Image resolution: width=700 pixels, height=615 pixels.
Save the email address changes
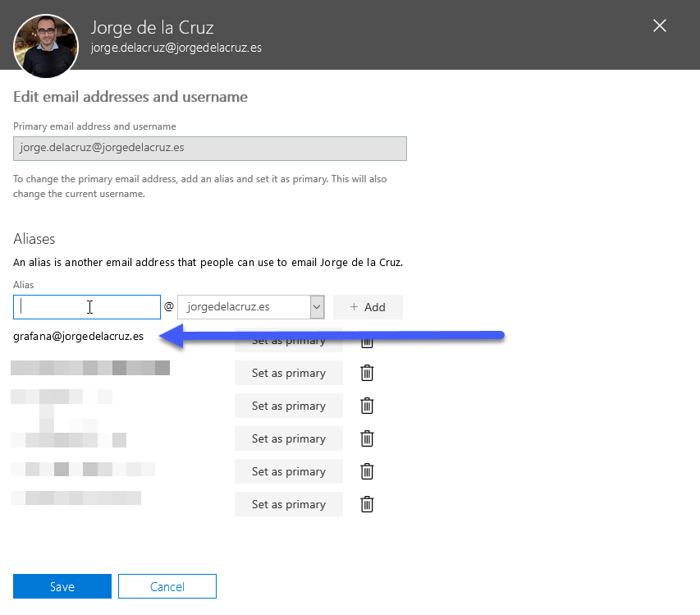click(x=62, y=586)
